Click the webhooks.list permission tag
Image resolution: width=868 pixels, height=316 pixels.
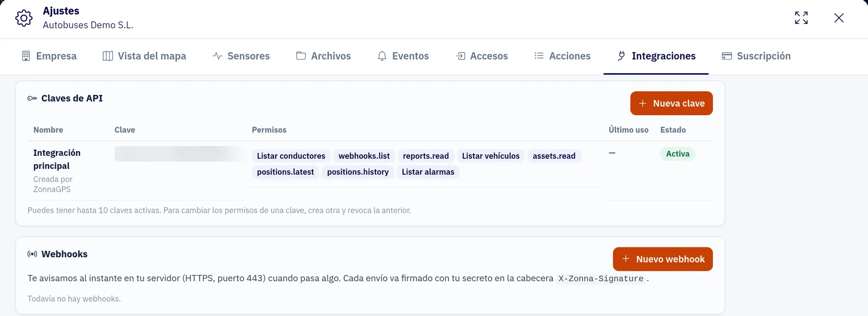pyautogui.click(x=364, y=156)
